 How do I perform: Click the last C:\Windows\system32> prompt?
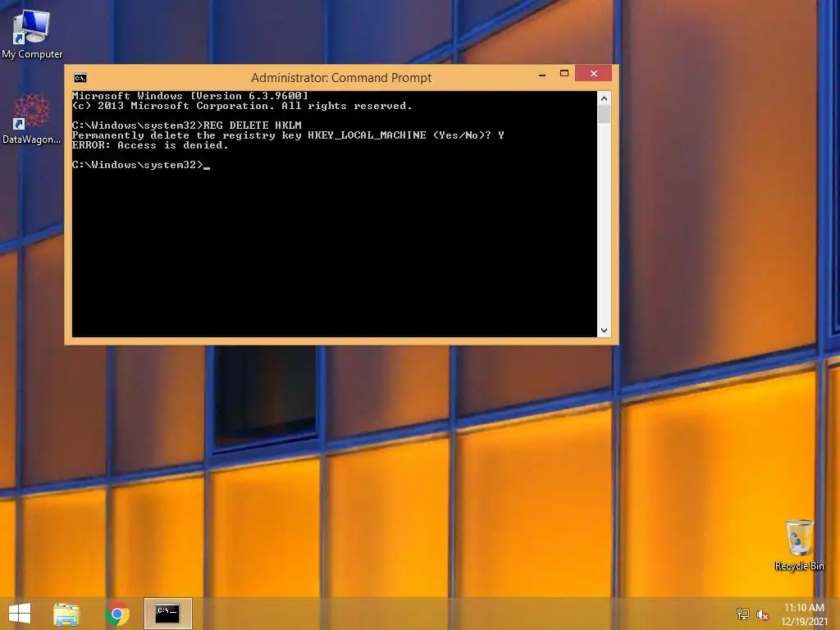[x=138, y=165]
